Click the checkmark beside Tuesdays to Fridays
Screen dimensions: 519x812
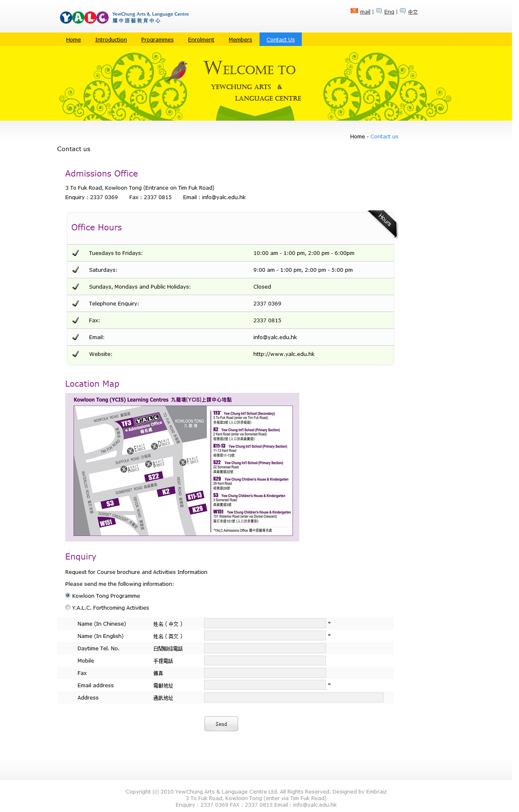[x=76, y=253]
